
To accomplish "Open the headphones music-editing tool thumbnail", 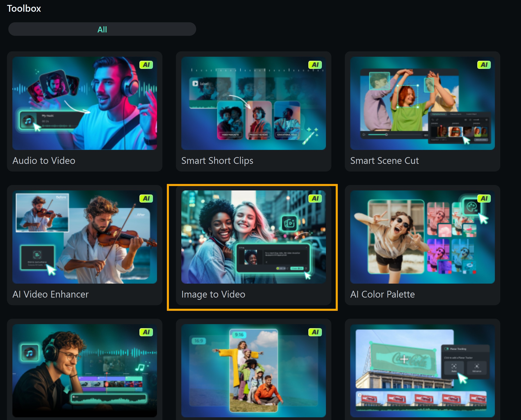I will coord(84,370).
